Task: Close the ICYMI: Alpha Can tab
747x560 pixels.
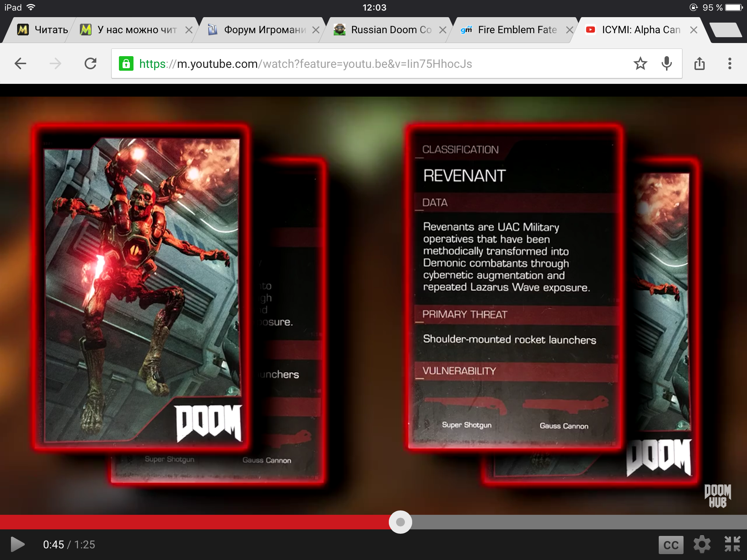Action: 694,30
